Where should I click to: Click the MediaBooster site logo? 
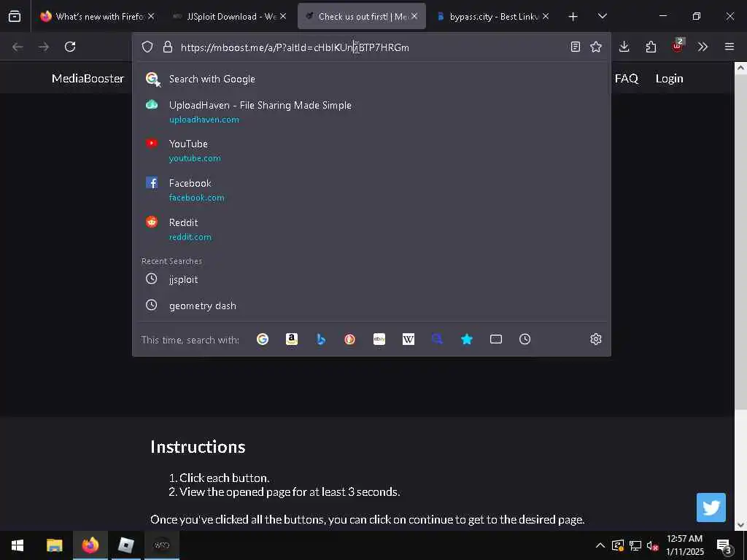88,79
